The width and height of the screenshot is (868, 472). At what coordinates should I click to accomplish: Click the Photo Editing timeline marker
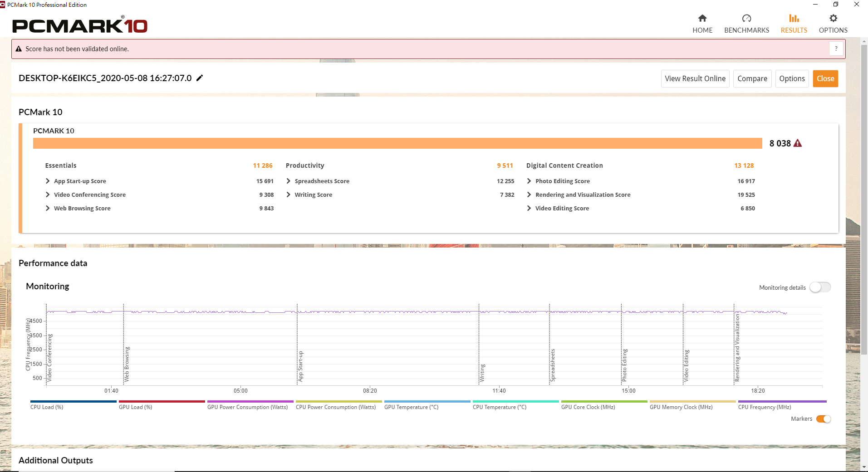pos(624,365)
